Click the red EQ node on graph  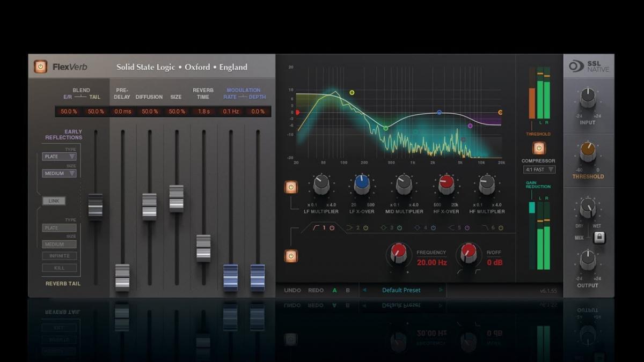click(x=297, y=113)
